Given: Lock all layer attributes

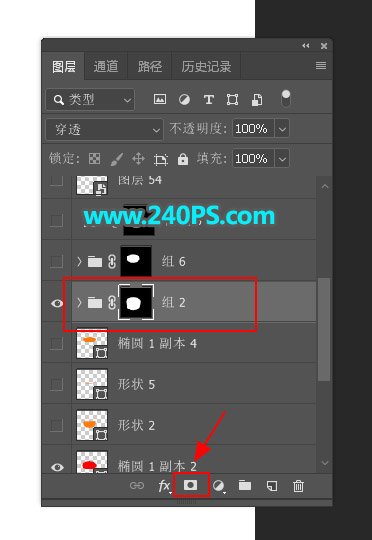Looking at the screenshot, I should click(183, 159).
